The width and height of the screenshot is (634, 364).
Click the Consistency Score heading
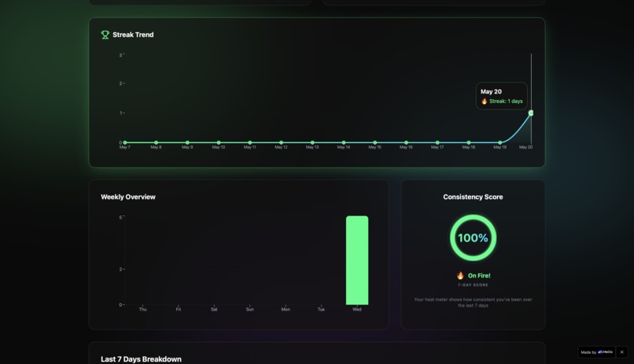(473, 197)
